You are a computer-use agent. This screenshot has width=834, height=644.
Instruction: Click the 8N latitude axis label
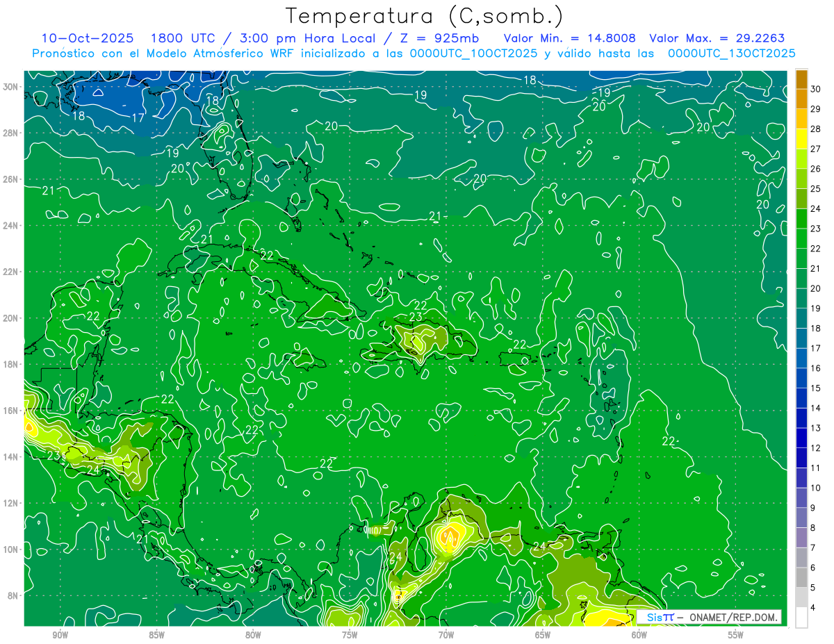coord(13,595)
